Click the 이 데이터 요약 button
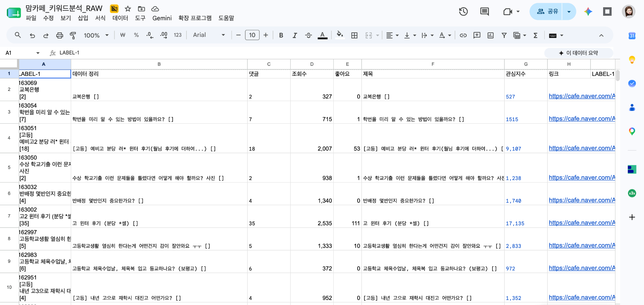 click(x=578, y=53)
